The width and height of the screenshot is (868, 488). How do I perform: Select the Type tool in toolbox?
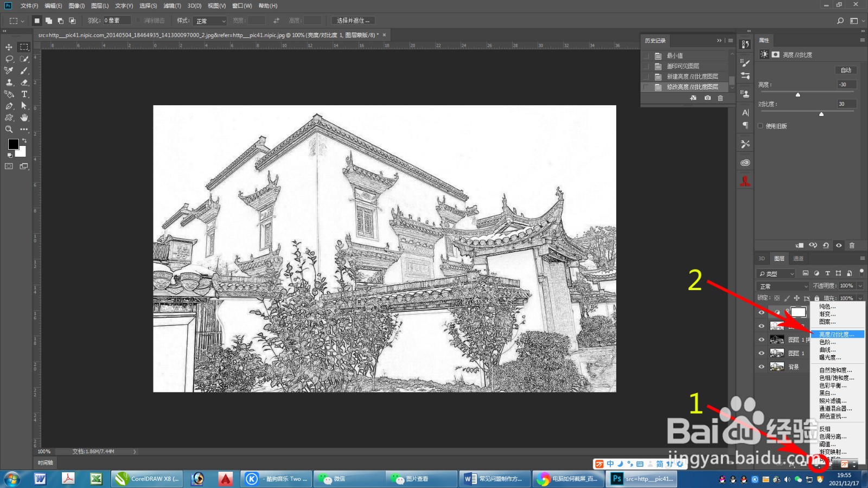[x=24, y=94]
